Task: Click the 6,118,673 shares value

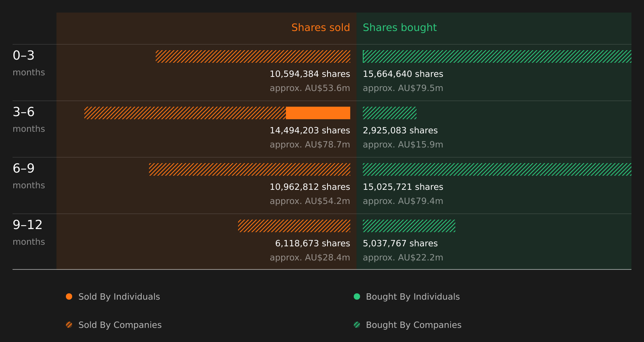Action: 313,244
